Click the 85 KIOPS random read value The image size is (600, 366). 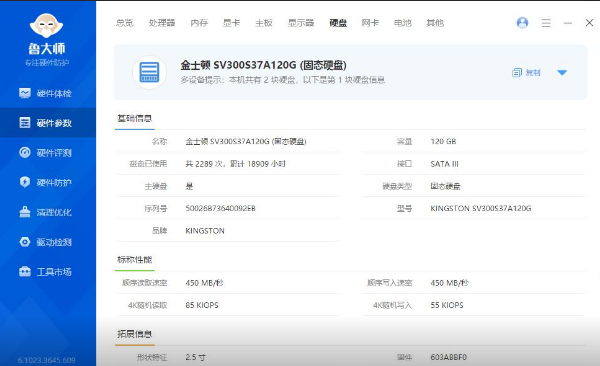[202, 305]
